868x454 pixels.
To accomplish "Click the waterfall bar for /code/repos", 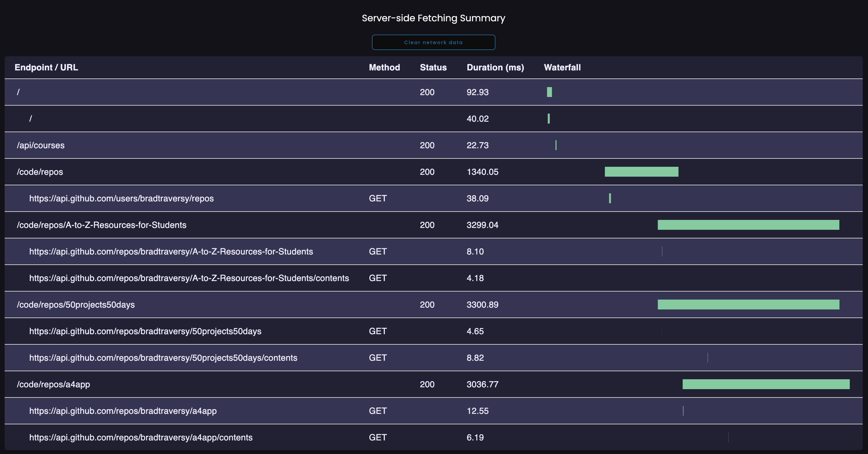I will pyautogui.click(x=641, y=172).
